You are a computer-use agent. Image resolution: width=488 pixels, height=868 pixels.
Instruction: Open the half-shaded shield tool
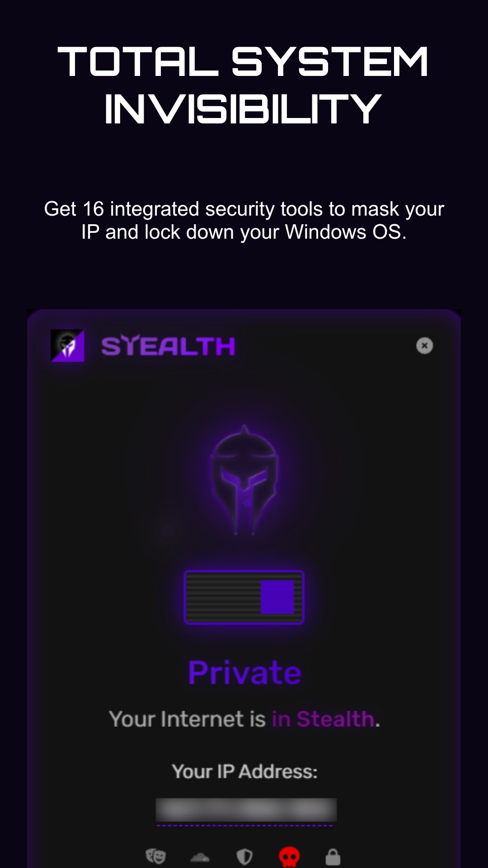[244, 856]
